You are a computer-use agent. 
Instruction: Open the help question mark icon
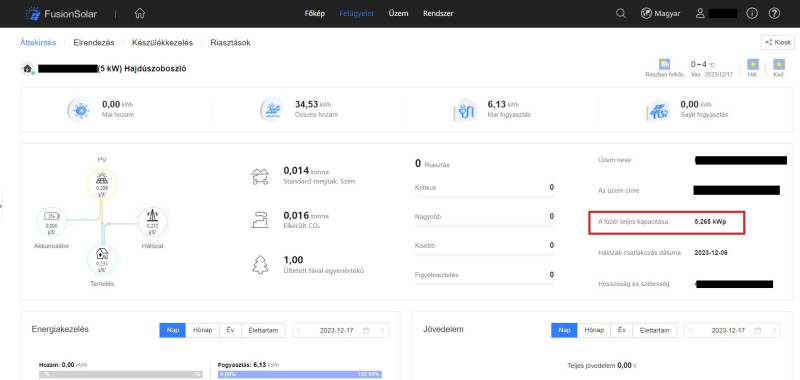(x=774, y=14)
